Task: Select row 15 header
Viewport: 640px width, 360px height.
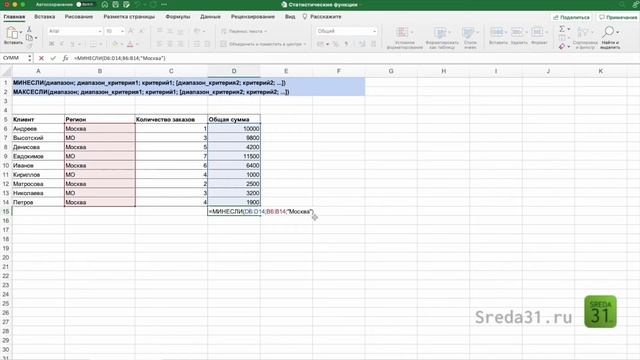Action: 6,211
